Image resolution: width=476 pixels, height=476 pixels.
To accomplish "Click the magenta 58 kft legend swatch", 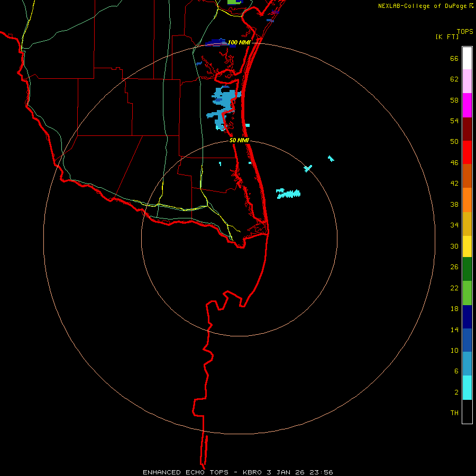I will [x=467, y=105].
